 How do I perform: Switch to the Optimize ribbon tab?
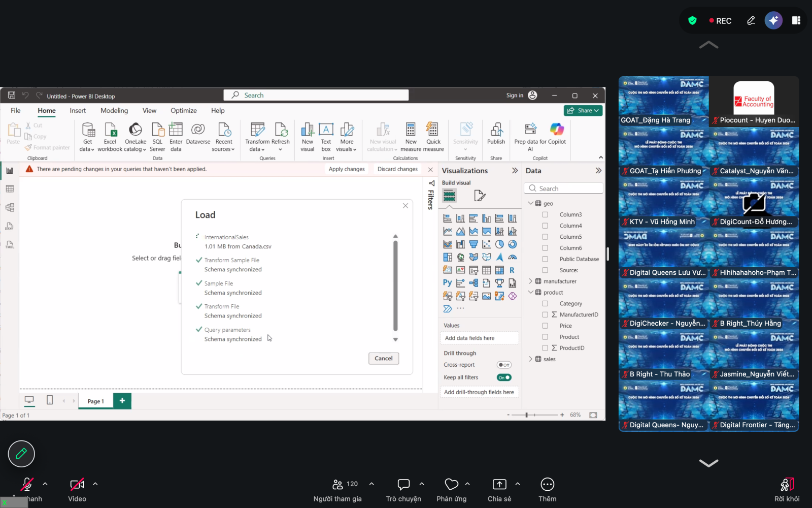pyautogui.click(x=184, y=110)
